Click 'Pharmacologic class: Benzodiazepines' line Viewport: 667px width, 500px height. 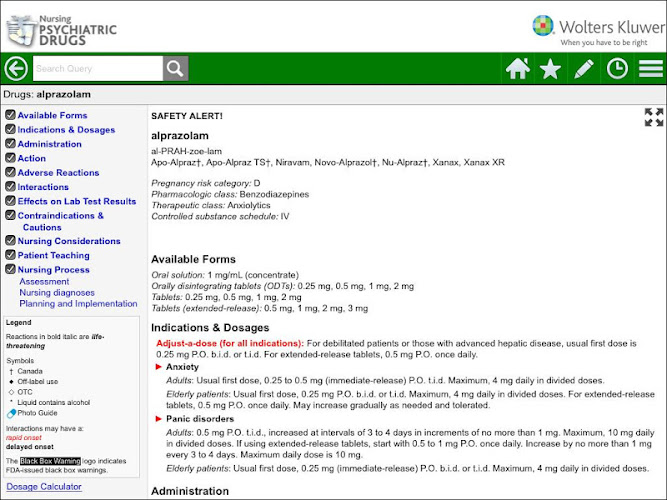click(x=230, y=194)
